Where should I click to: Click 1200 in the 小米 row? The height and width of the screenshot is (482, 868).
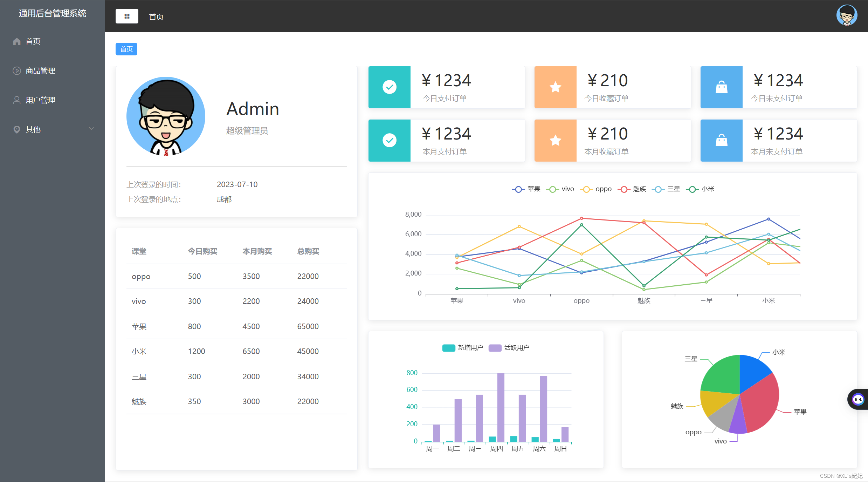(197, 352)
